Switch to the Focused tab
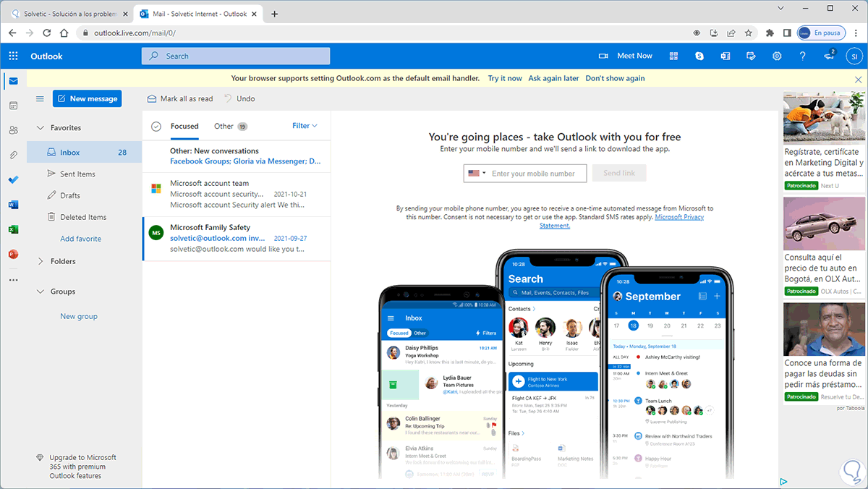Viewport: 868px width, 489px height. pyautogui.click(x=184, y=127)
